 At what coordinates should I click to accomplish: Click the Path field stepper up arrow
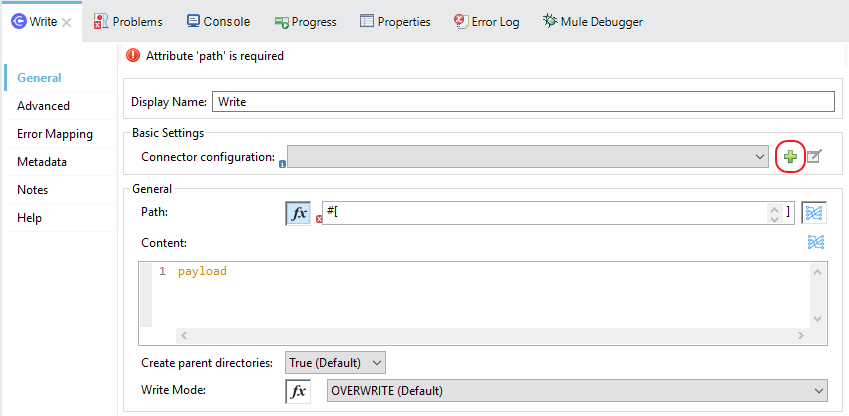[774, 210]
